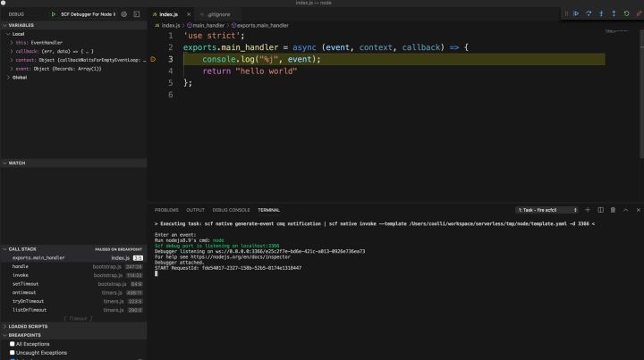Expand the Loaded Scripts section
Viewport: 644px width, 360px height.
(x=74, y=326)
